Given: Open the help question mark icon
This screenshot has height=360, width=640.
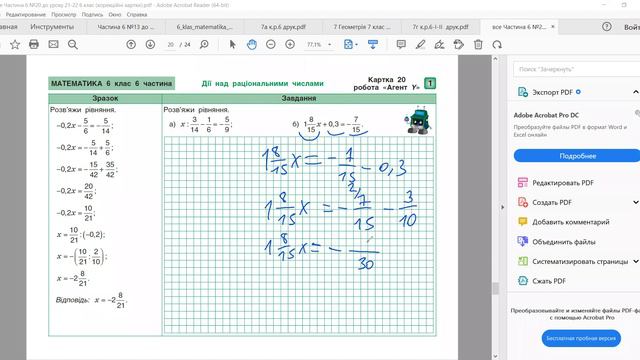Looking at the screenshot, I should click(607, 27).
